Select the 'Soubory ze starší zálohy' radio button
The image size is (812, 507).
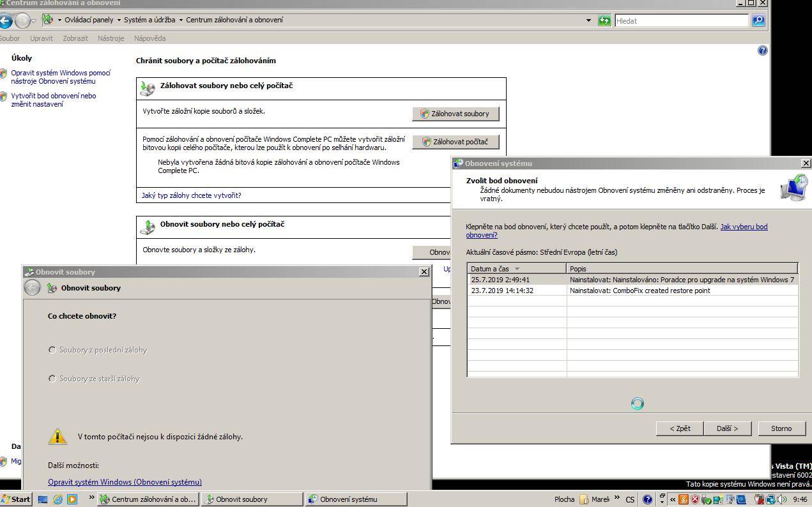pyautogui.click(x=52, y=378)
